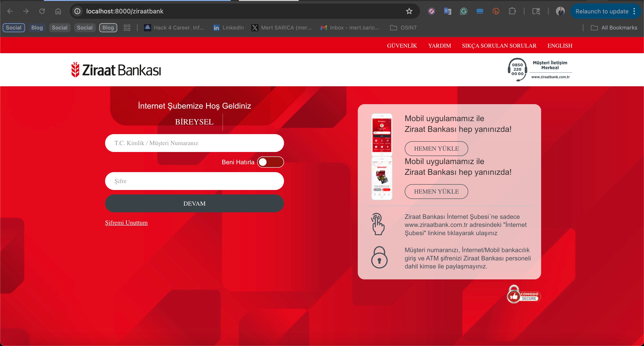
Task: Open the Şifremi Unuttum link
Action: (126, 223)
